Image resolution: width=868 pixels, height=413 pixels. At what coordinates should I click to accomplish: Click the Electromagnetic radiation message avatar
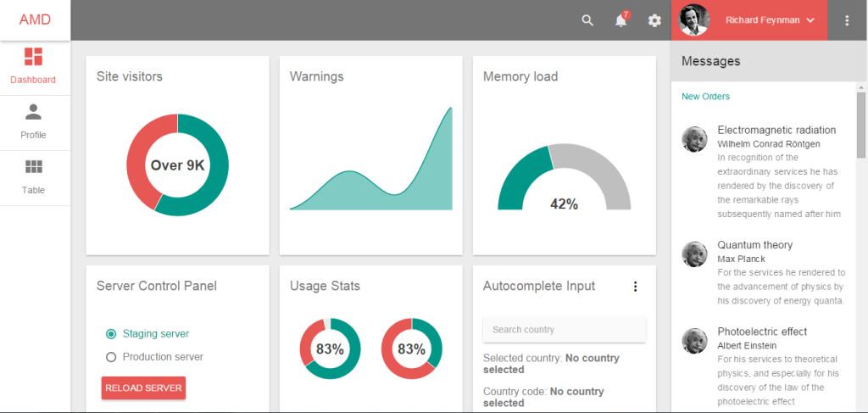coord(694,139)
